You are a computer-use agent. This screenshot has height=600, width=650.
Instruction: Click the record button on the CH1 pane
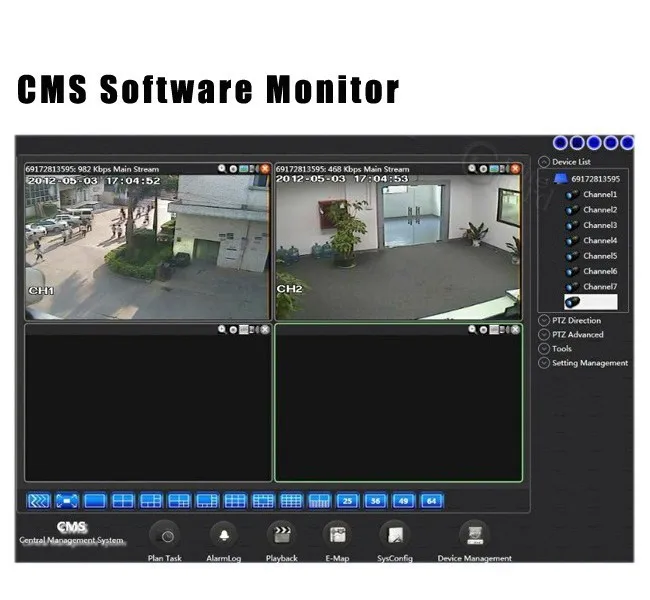point(233,169)
